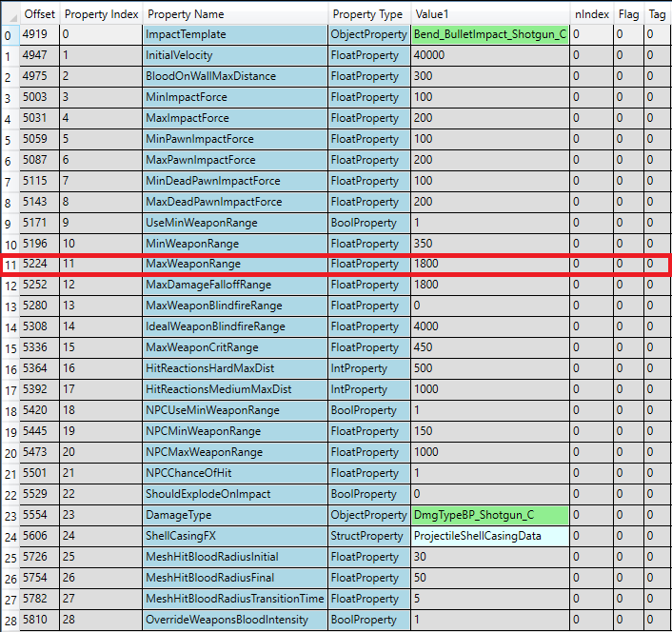Select OverrideWeaponsBloodIntensity property name
Image resolution: width=672 pixels, height=632 pixels.
pos(235,620)
